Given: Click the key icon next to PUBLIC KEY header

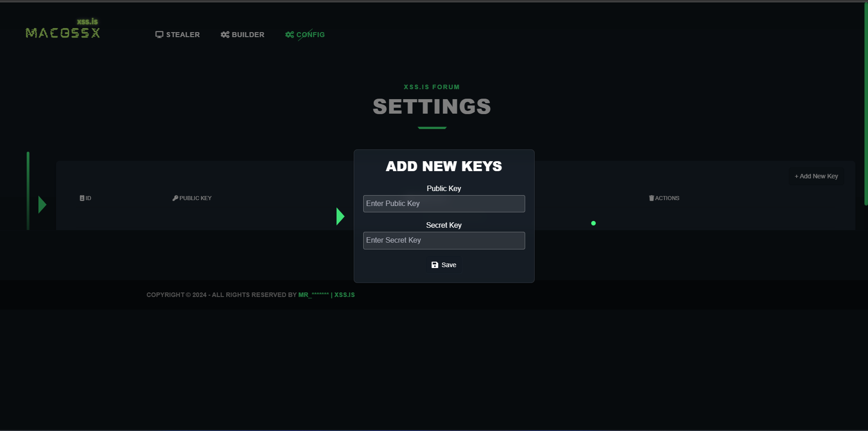Looking at the screenshot, I should (x=175, y=198).
